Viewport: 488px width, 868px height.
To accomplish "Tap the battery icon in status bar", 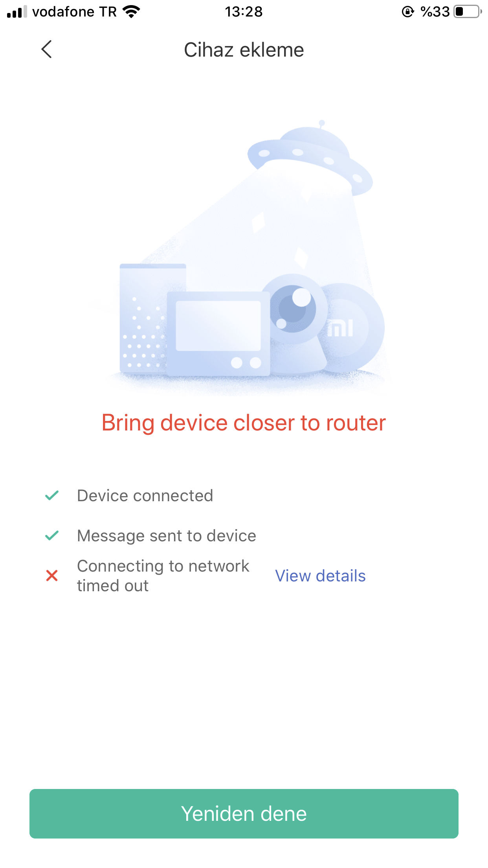I will (468, 12).
